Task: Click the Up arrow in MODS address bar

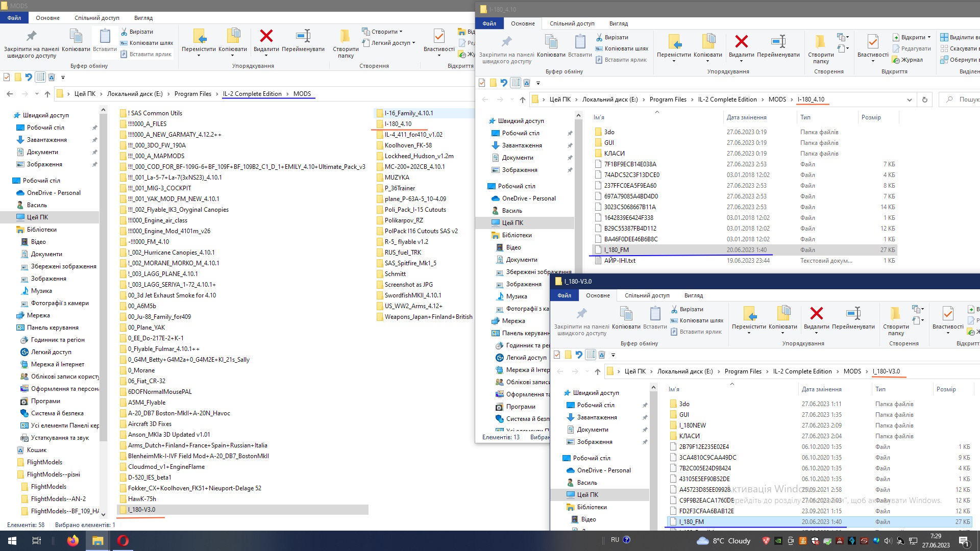Action: tap(47, 94)
